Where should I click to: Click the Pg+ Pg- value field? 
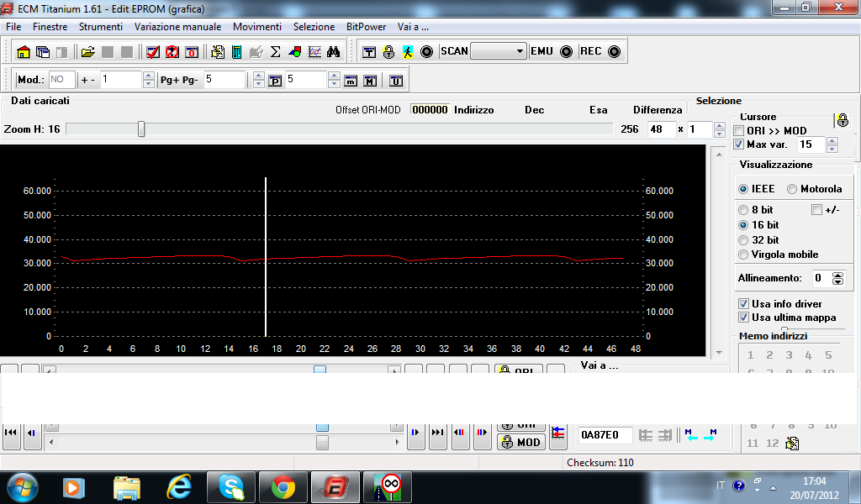[x=224, y=80]
